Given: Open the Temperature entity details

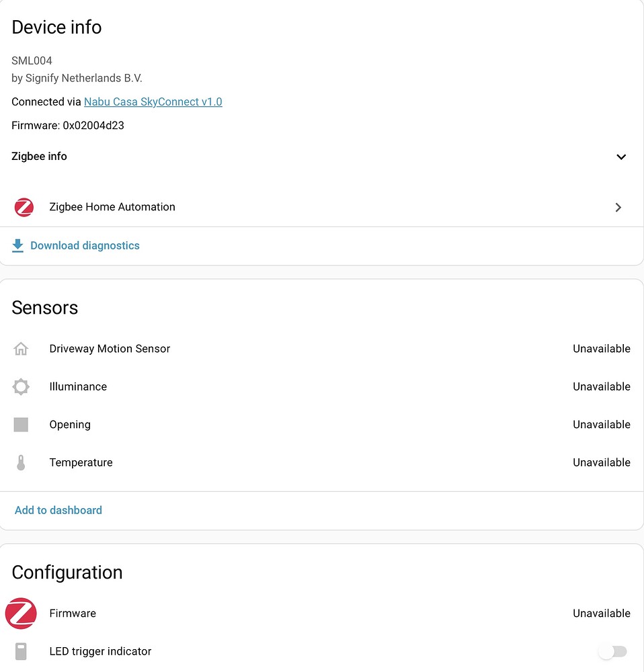Looking at the screenshot, I should point(81,462).
